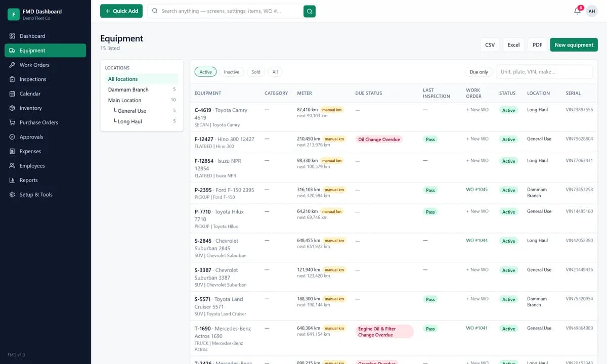
Task: Click the Approvals check-circle icon
Action: tap(12, 137)
